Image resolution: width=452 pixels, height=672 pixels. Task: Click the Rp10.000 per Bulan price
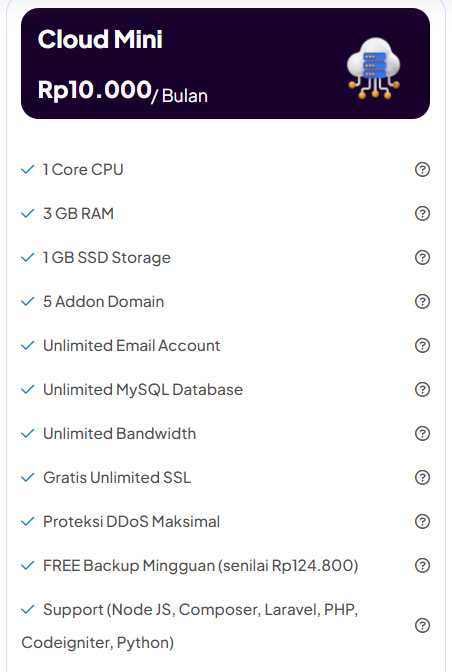point(123,91)
